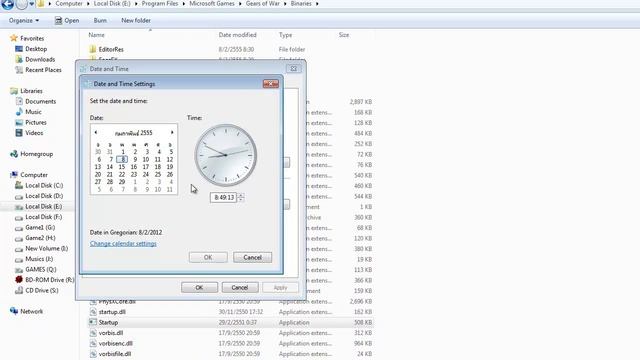Go to next month in calendar
This screenshot has width=640, height=360.
coord(172,132)
